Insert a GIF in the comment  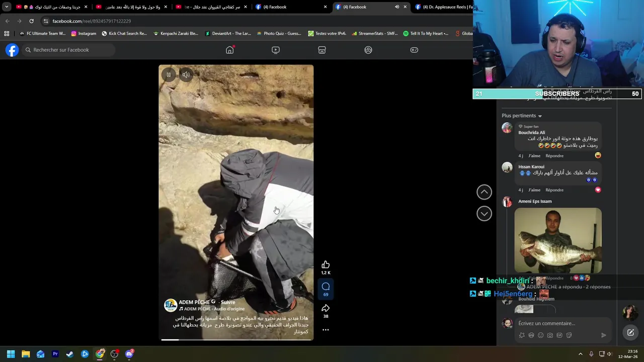(559, 335)
